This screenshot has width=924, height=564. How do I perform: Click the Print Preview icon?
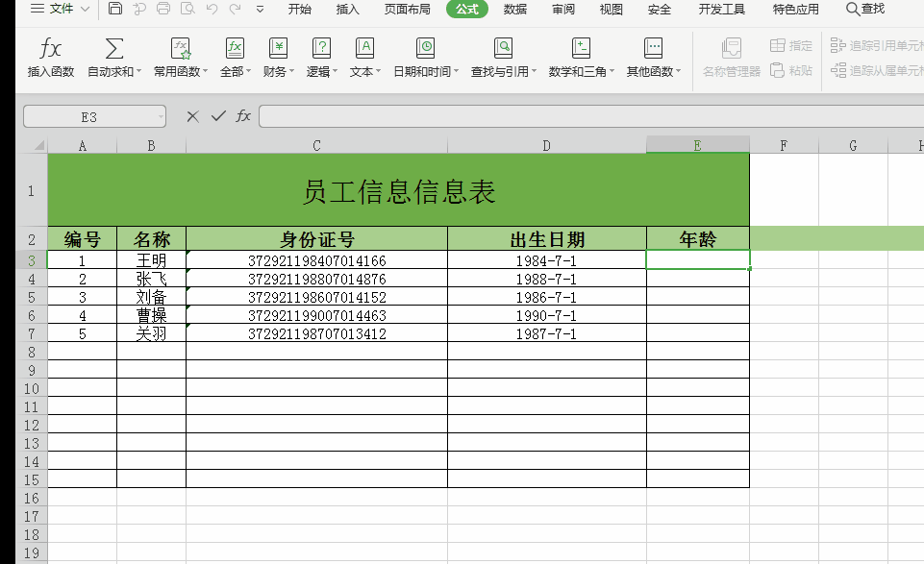point(187,9)
